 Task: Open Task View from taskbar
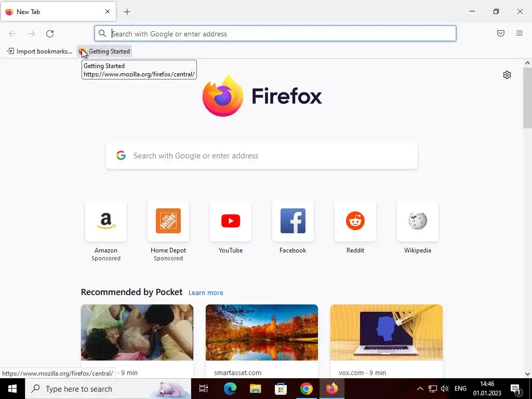click(x=204, y=389)
